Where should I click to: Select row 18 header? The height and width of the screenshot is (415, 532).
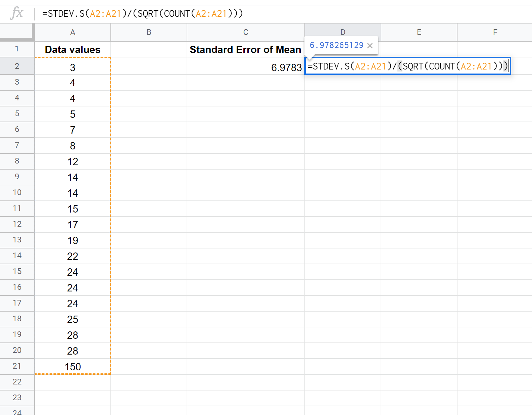(x=17, y=319)
